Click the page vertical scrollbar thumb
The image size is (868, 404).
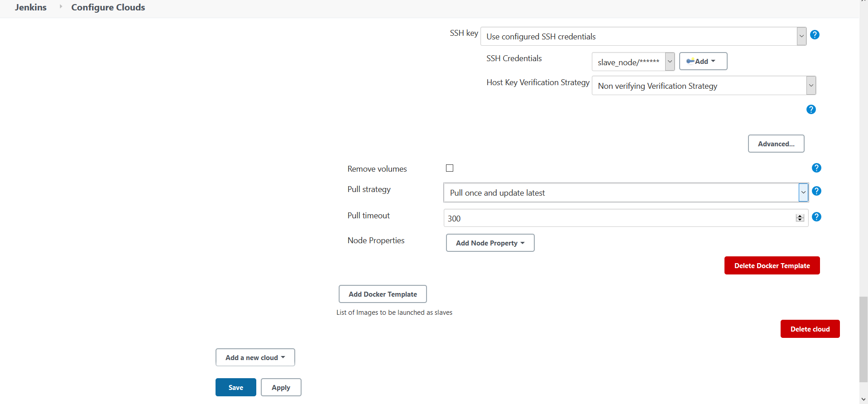pos(863,339)
